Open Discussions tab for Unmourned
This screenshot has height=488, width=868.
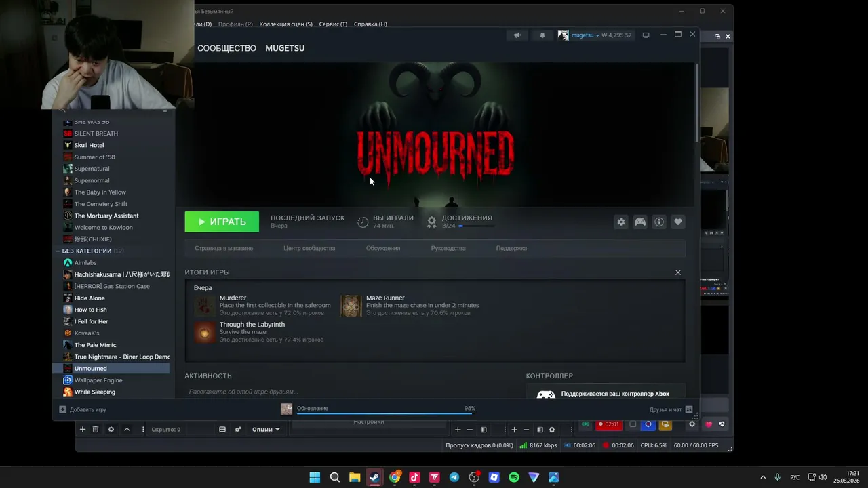pos(383,248)
